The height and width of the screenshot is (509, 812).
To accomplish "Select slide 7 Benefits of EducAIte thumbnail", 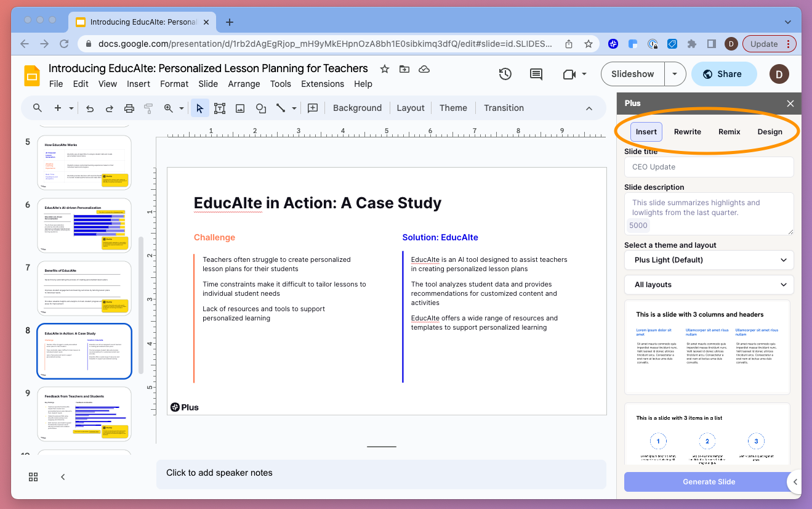I will 84,288.
